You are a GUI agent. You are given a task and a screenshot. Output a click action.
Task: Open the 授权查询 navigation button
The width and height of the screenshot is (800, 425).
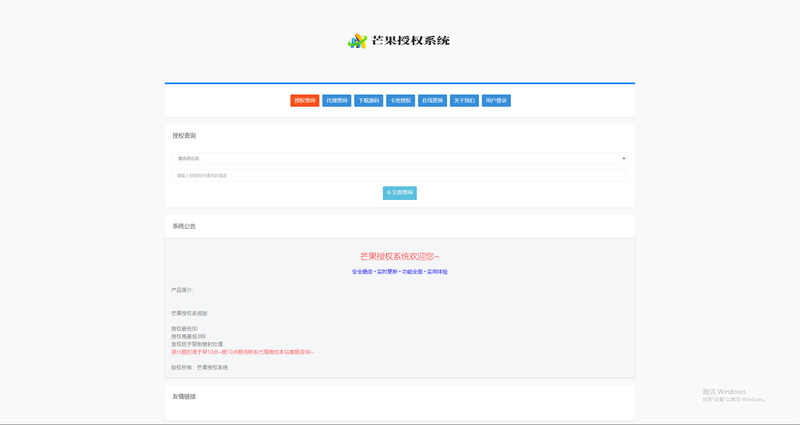pos(305,101)
